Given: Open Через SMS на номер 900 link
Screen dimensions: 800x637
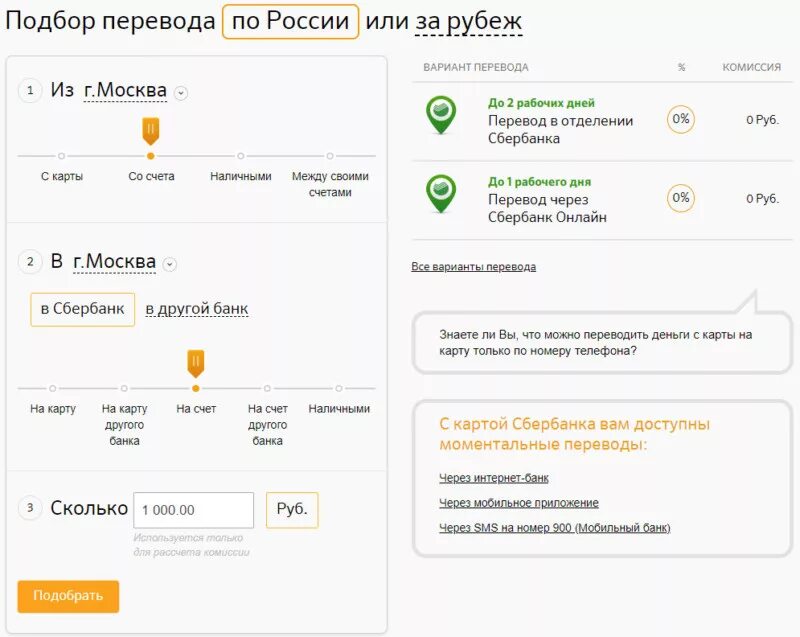Looking at the screenshot, I should [x=555, y=528].
